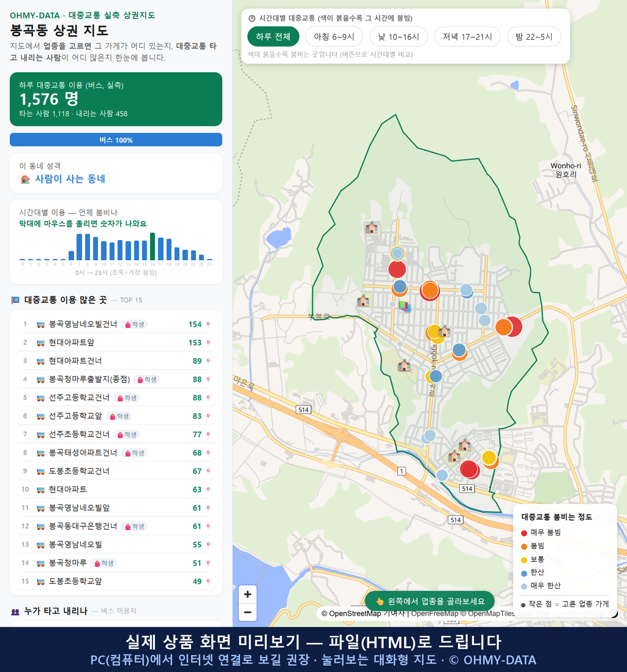The height and width of the screenshot is (672, 627).
Task: Switch to 저녁 17~21시 time filter
Action: 467,37
